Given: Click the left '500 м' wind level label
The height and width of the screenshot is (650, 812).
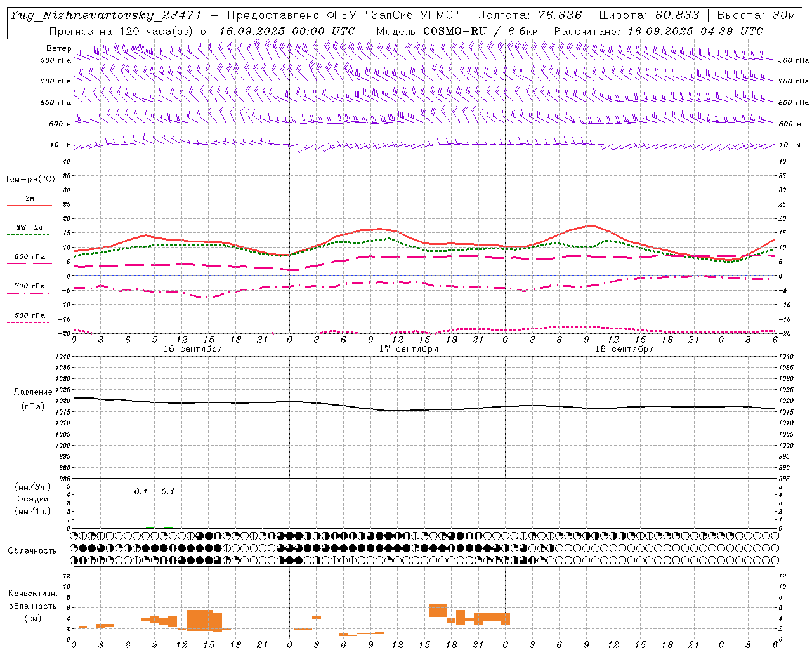Looking at the screenshot, I should (x=60, y=124).
